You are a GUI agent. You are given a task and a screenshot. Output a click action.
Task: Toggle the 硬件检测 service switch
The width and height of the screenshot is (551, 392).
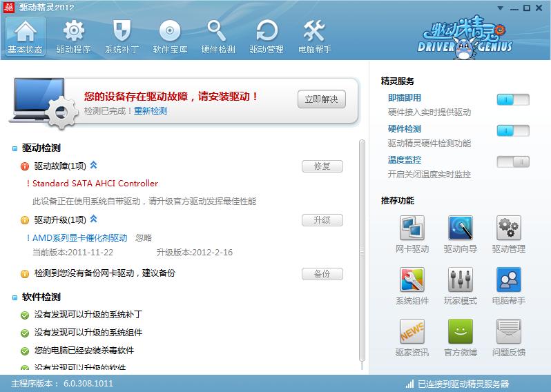tap(512, 130)
